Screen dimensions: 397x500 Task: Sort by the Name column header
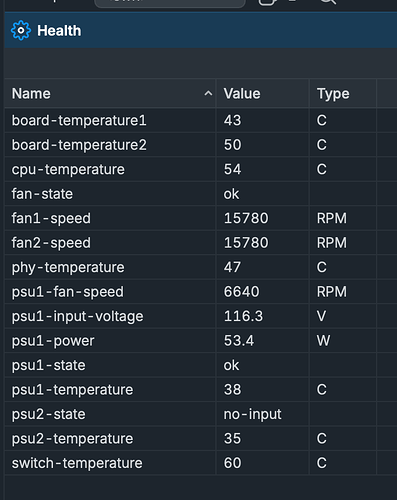click(x=31, y=94)
